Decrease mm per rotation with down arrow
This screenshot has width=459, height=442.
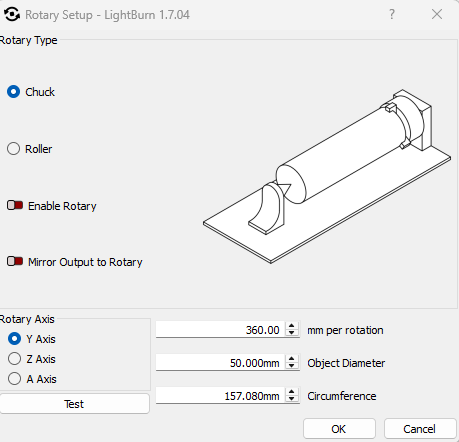(x=292, y=333)
